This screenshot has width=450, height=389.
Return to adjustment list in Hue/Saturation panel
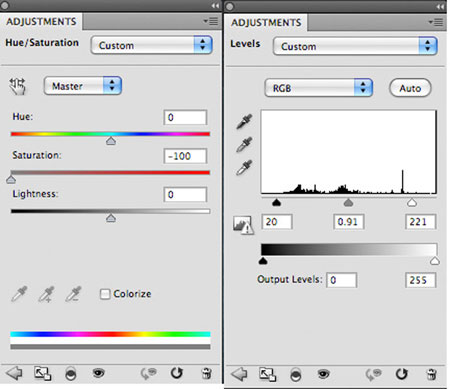[x=14, y=373]
